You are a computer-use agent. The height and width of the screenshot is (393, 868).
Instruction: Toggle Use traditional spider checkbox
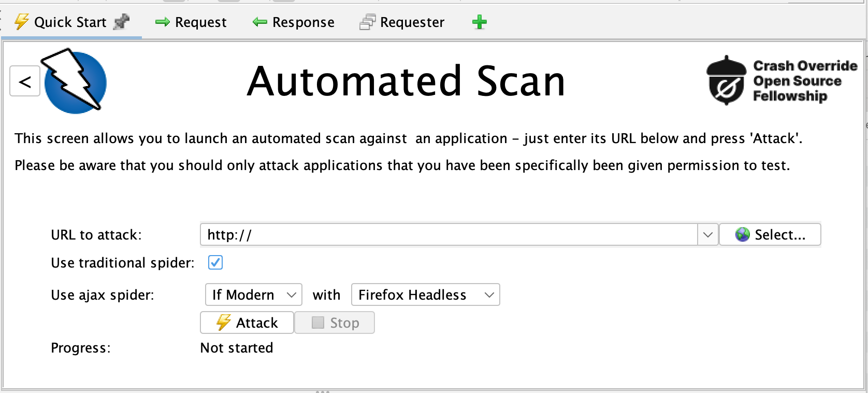coord(215,262)
